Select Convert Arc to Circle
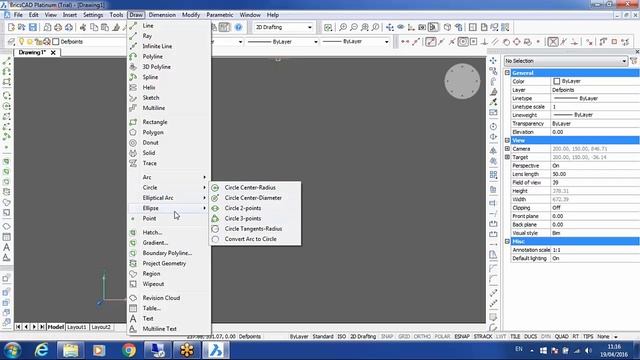The width and height of the screenshot is (640, 360). tap(255, 239)
